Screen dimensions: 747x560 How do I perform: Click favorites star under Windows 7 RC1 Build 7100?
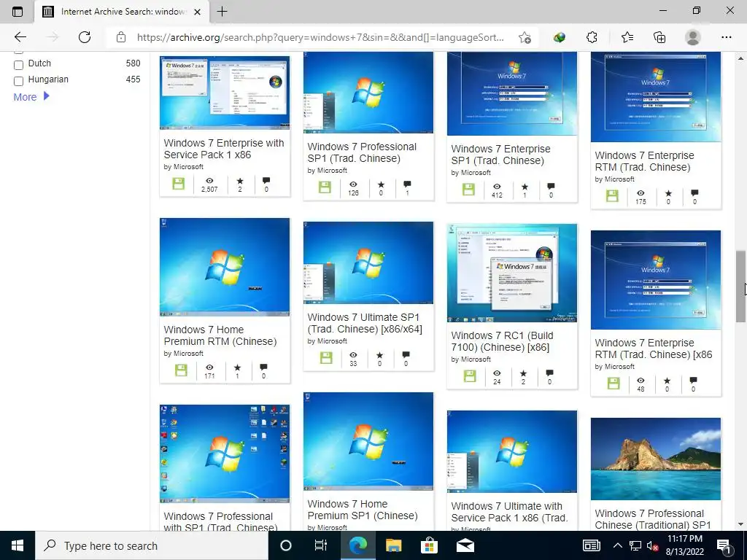pos(523,373)
